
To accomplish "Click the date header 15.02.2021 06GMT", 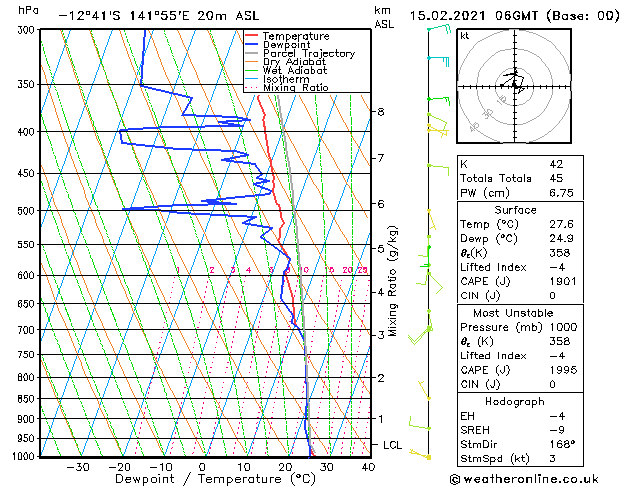I will pos(474,16).
